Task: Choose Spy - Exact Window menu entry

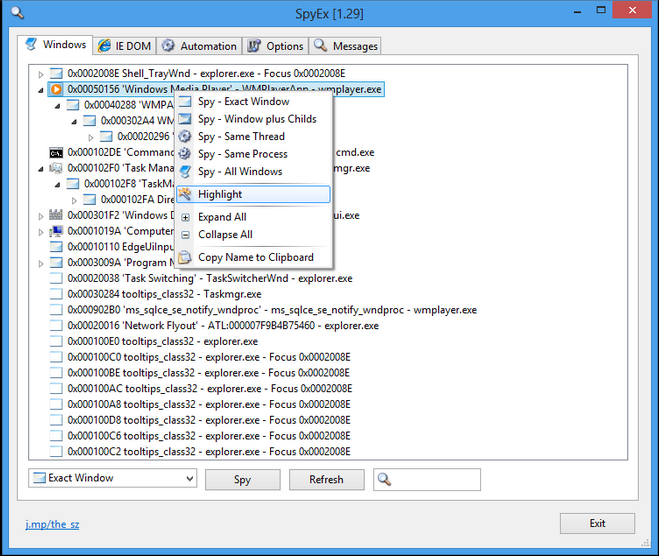Action: click(253, 101)
